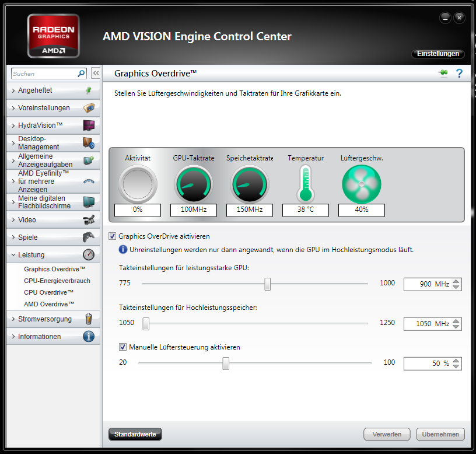This screenshot has width=476, height=454.
Task: Click the search magnifier icon
Action: 81,74
